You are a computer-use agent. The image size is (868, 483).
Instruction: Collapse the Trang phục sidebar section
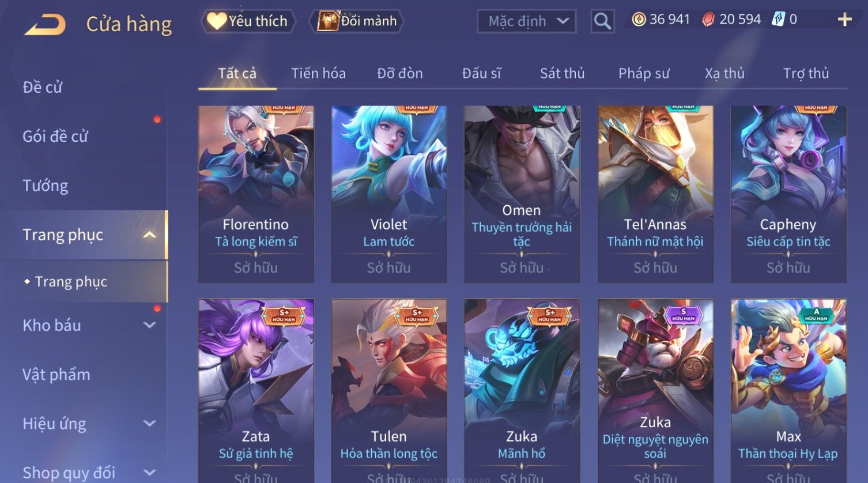149,235
